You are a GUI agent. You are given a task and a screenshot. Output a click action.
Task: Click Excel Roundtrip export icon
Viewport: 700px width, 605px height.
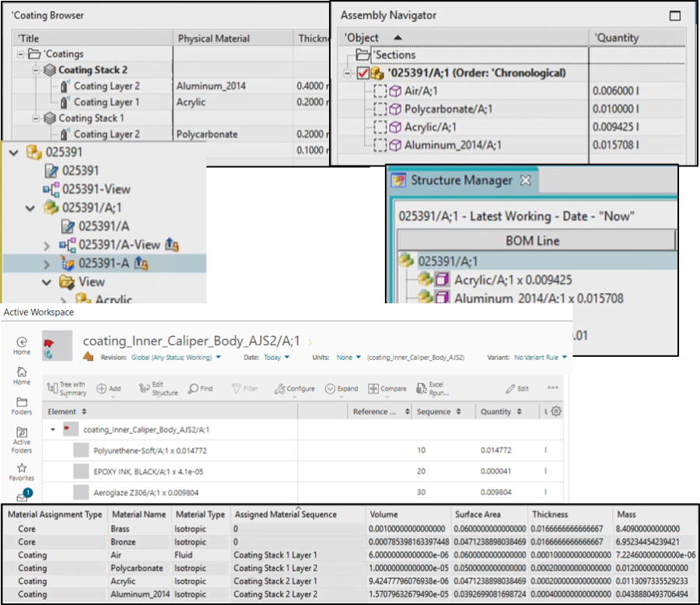(421, 386)
